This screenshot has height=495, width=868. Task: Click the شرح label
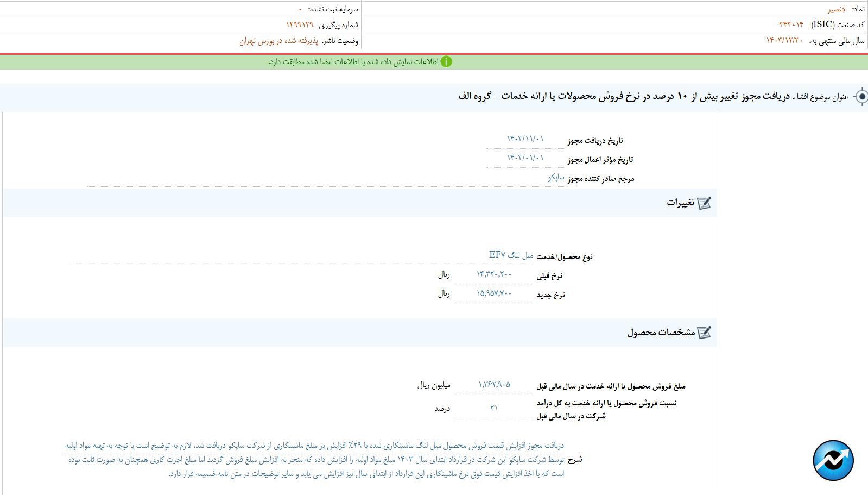[574, 460]
